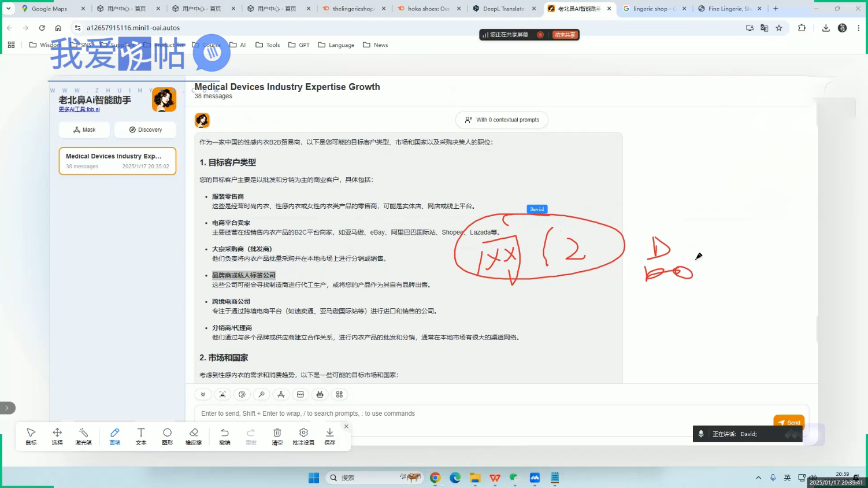Reload the current page
This screenshot has height=488, width=868.
(x=42, y=28)
